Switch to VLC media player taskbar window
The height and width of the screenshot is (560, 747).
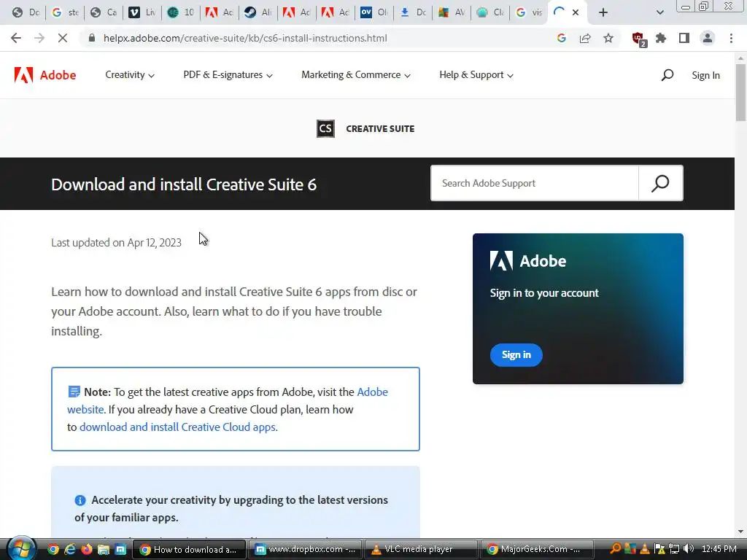(421, 550)
